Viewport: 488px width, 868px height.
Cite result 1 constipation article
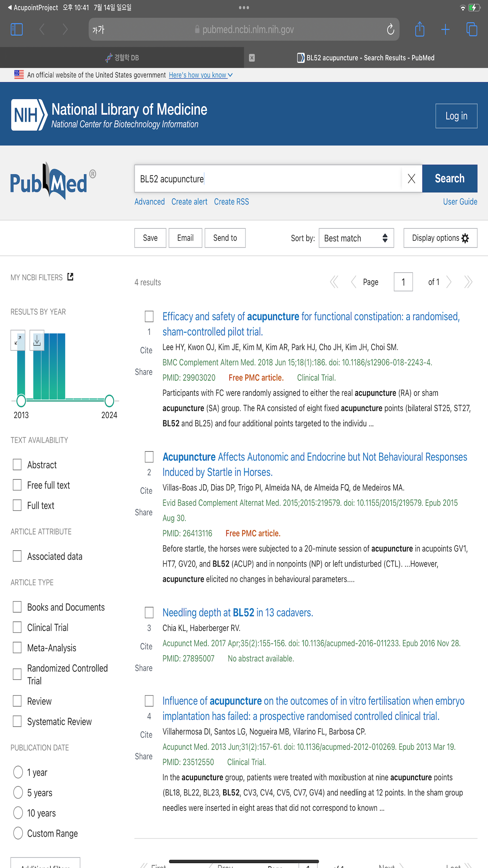[x=146, y=350]
